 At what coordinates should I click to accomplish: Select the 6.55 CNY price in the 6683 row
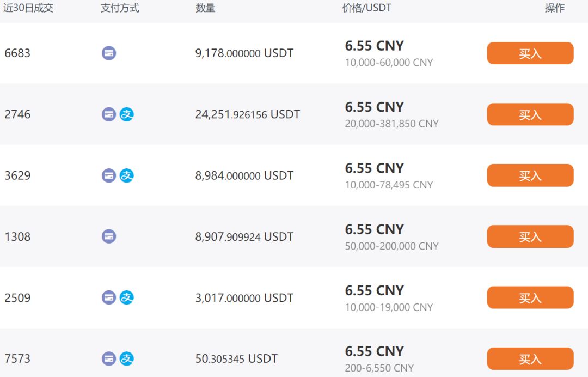coord(374,46)
